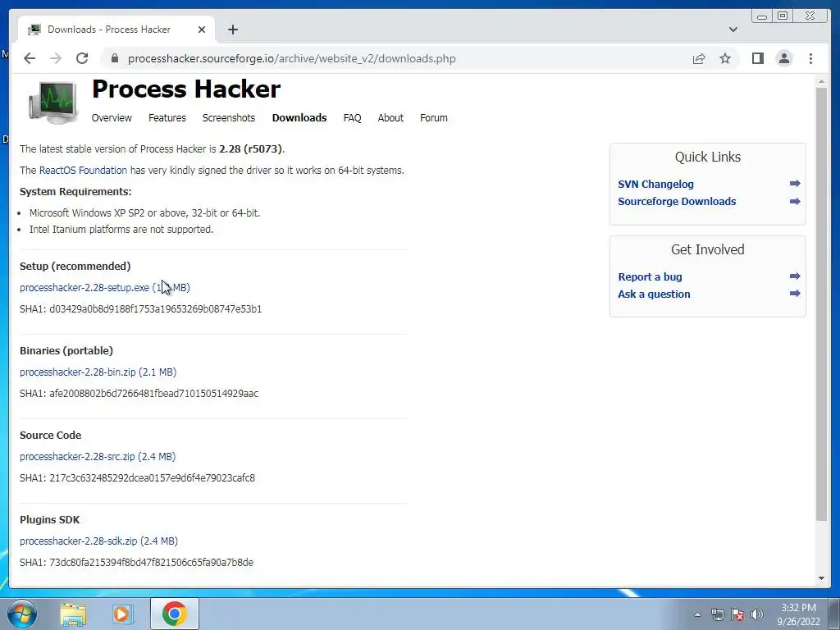
Task: Close the Downloads - Process Hacker tab
Action: 202,30
